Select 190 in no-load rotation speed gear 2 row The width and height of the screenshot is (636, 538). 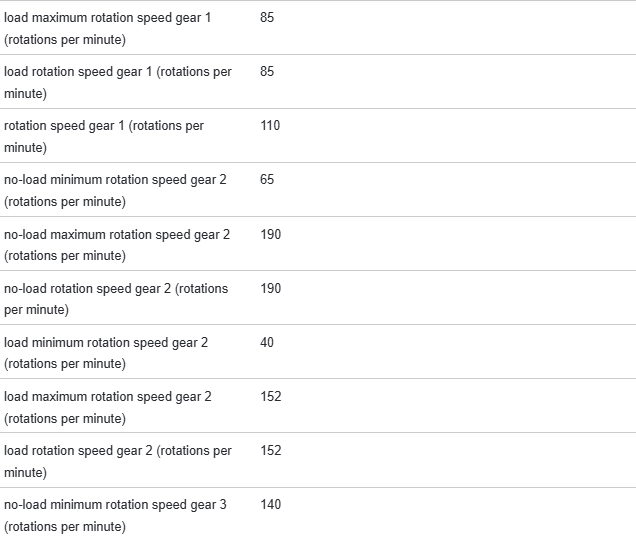coord(270,288)
